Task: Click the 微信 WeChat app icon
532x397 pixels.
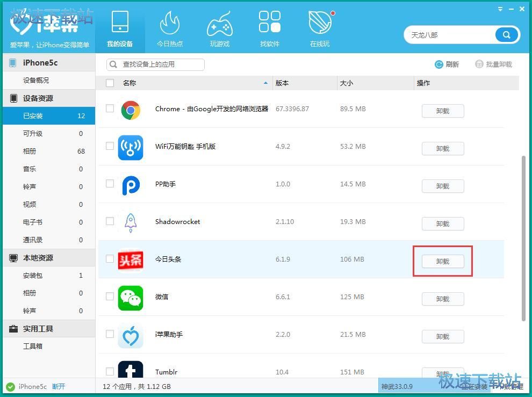Action: pyautogui.click(x=131, y=298)
